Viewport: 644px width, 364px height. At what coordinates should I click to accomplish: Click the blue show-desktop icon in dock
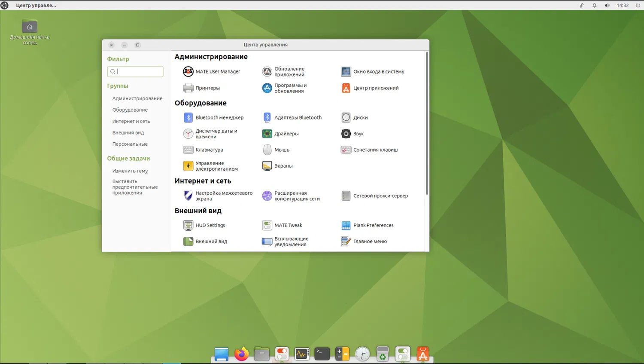click(x=222, y=354)
